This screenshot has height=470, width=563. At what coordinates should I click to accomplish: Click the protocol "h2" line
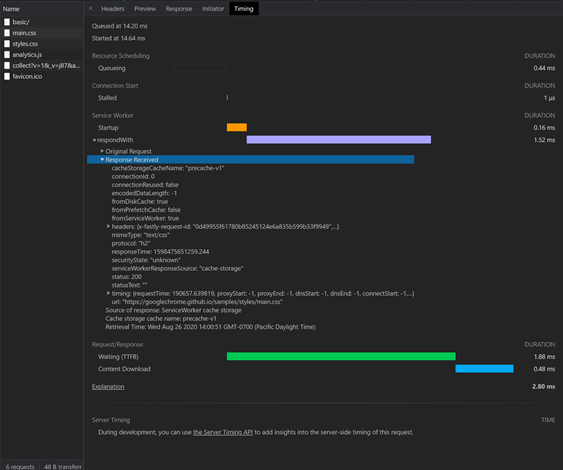(x=131, y=243)
